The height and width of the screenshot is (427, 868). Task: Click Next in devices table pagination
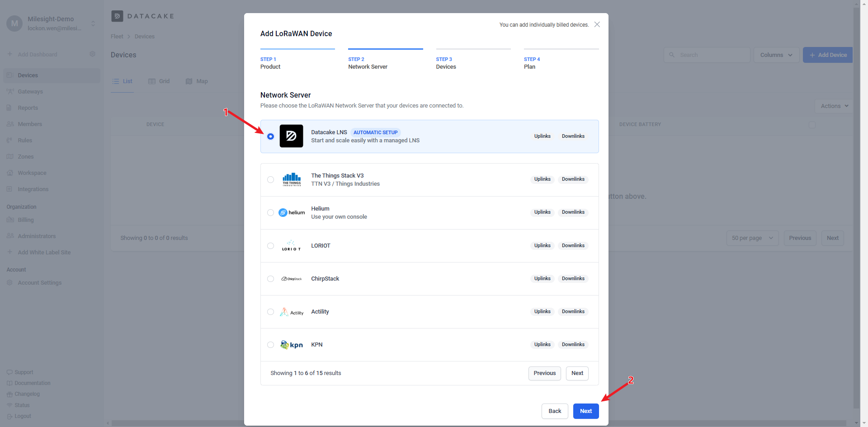point(832,238)
